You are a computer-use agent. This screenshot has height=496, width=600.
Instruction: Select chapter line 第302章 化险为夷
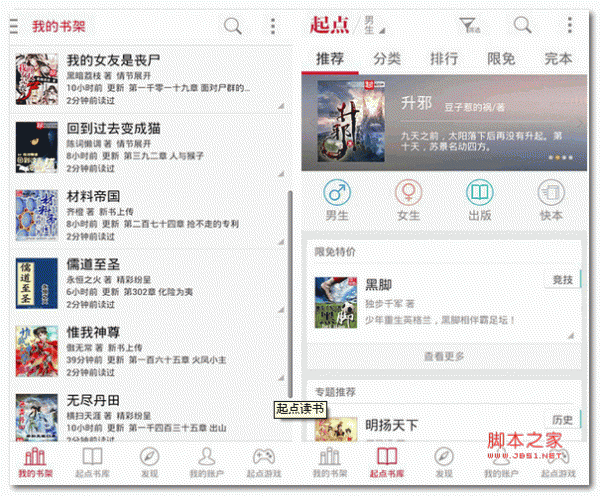(x=158, y=292)
